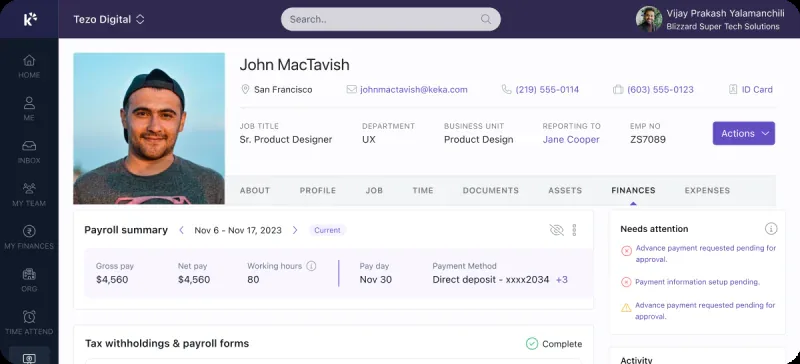Click red error icon beside Payment information setup
The image size is (800, 364).
[626, 282]
